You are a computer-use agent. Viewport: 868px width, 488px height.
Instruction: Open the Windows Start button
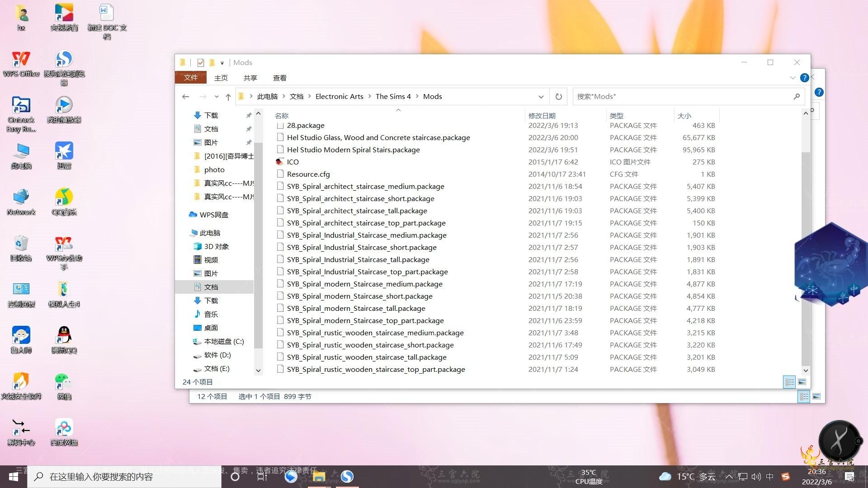[14, 477]
